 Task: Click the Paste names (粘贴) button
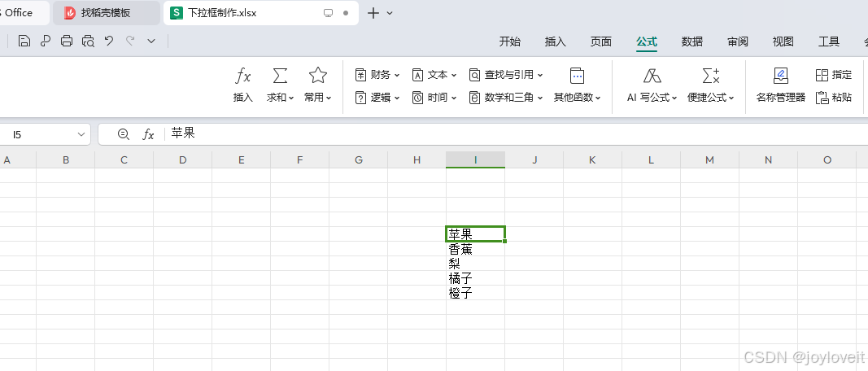(x=834, y=98)
